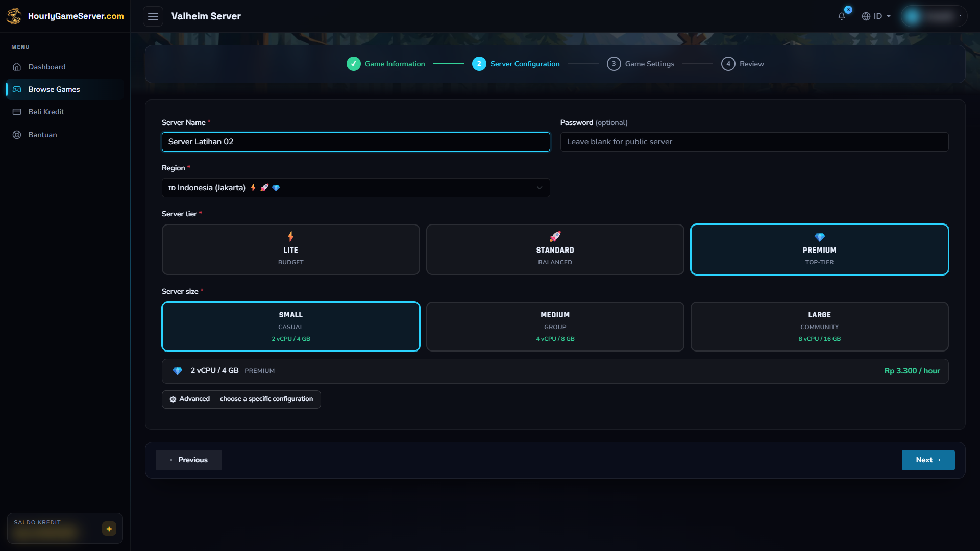Choose Large community server size
The width and height of the screenshot is (980, 551).
tap(820, 327)
